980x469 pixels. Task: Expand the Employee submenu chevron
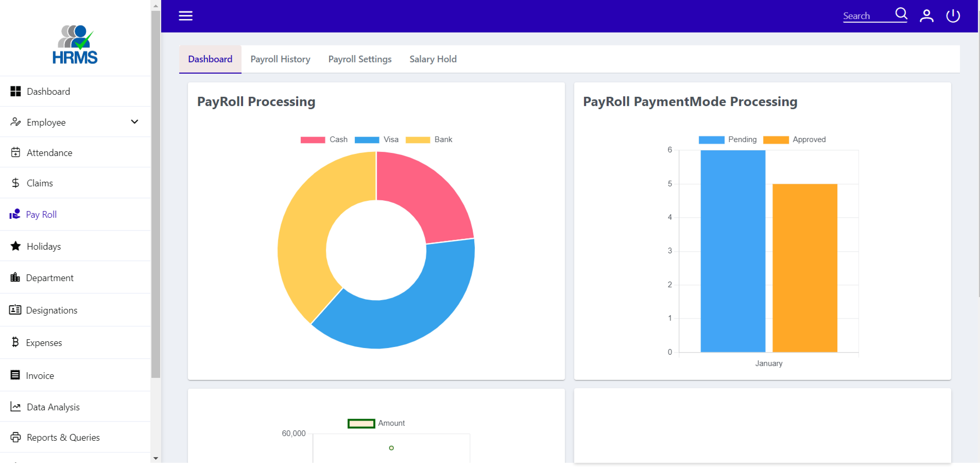[134, 122]
